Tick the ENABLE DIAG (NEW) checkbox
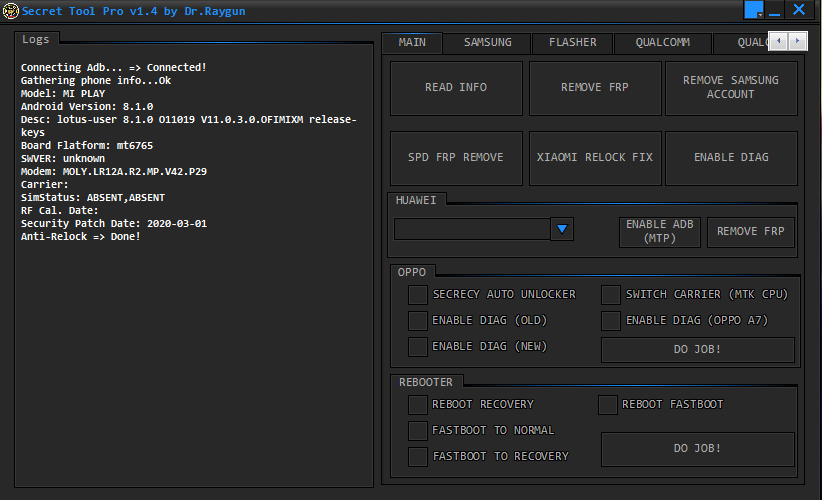 coord(418,347)
